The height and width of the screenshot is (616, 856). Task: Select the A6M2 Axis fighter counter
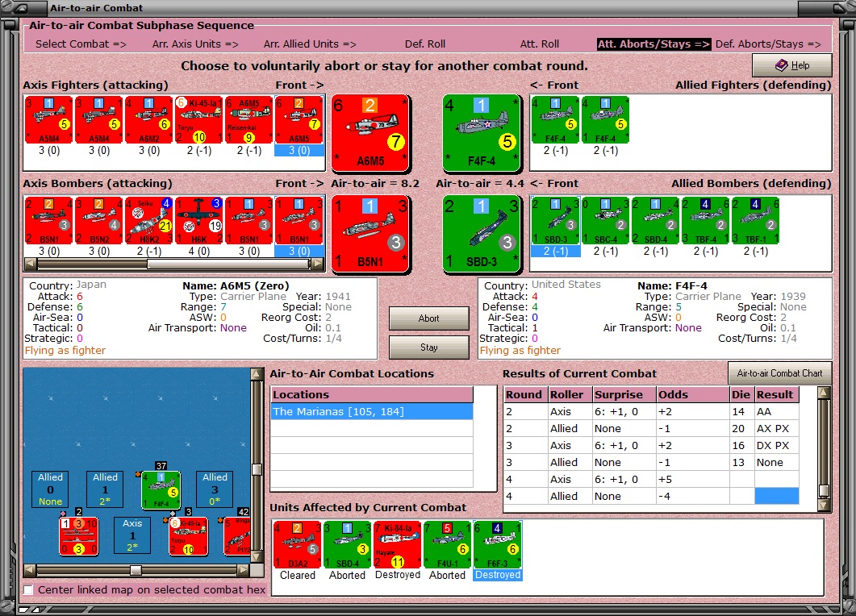point(149,120)
